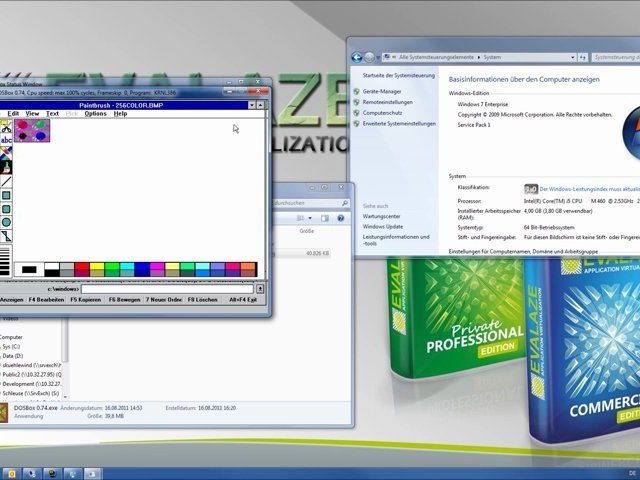Image resolution: width=640 pixels, height=480 pixels.
Task: Click the help question mark icon in Explorer
Action: [x=341, y=217]
